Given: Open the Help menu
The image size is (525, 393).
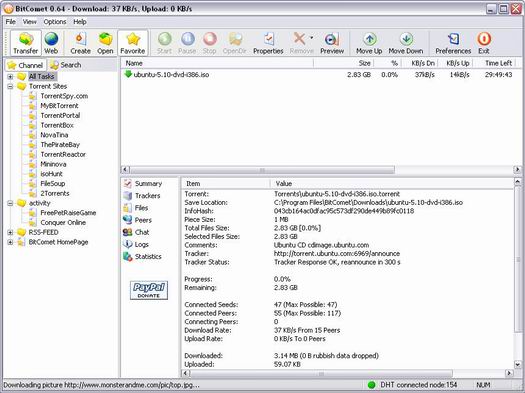Looking at the screenshot, I should coord(80,22).
